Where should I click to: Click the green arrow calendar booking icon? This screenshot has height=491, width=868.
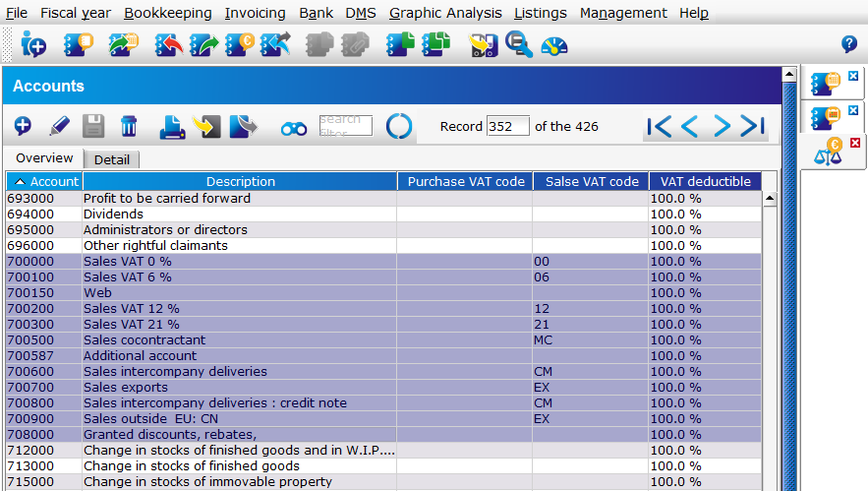point(123,44)
